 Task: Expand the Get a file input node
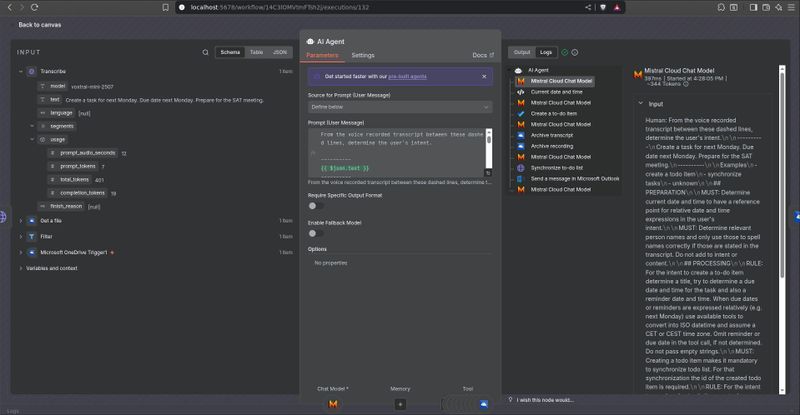pos(19,220)
